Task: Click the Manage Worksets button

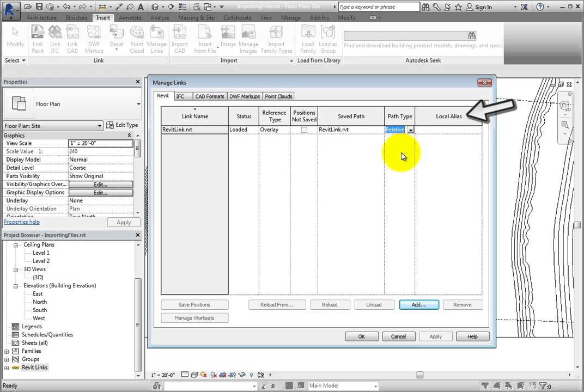Action: [x=194, y=318]
